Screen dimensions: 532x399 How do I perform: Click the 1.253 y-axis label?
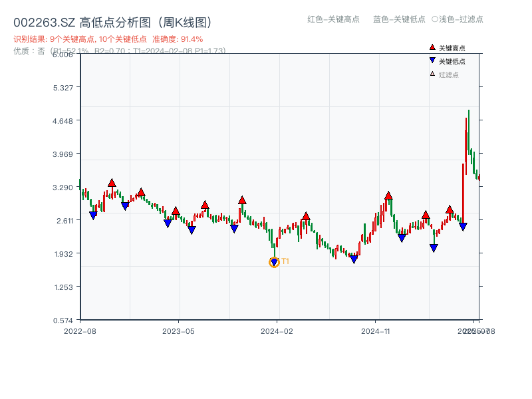point(64,287)
